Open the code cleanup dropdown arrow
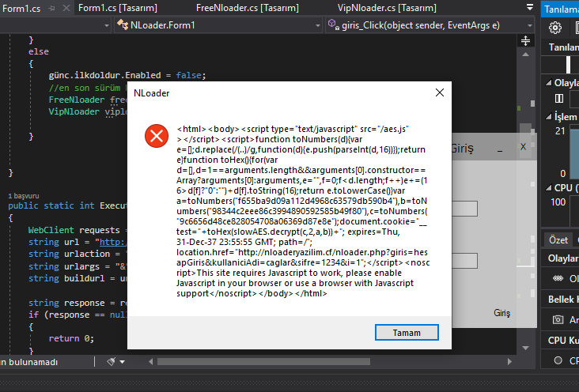 (123, 362)
